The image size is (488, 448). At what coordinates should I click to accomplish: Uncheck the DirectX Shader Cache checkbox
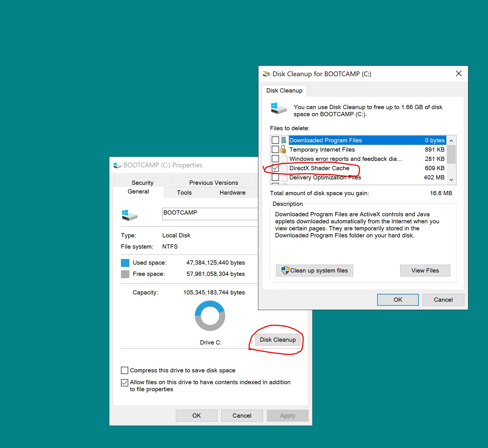(275, 168)
